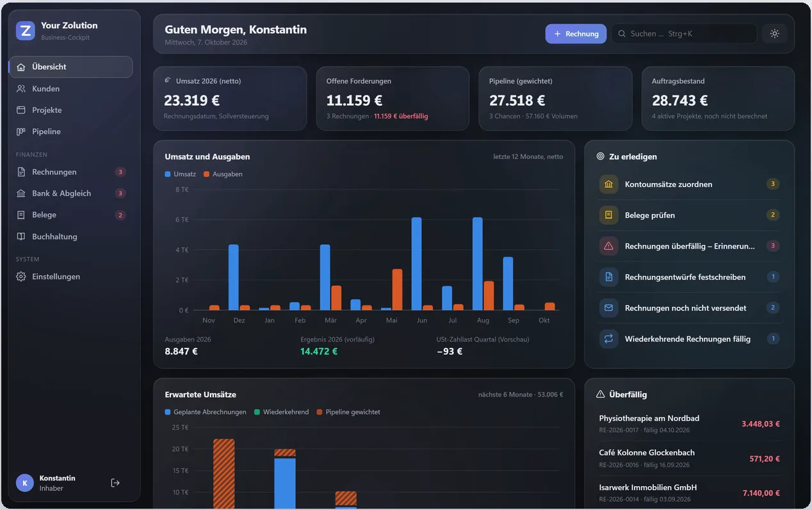The height and width of the screenshot is (510, 812).
Task: Click the bank icon next to Kontoumsätze zuordnen
Action: click(x=608, y=184)
